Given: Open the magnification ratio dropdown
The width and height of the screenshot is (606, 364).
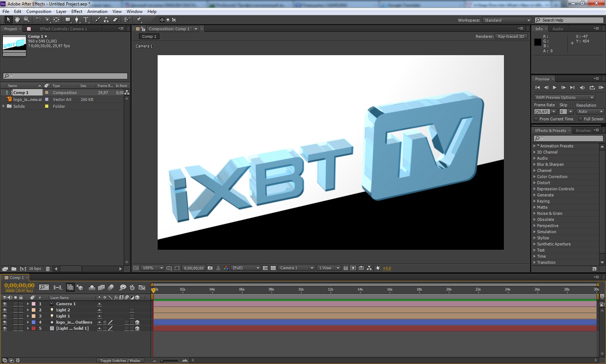Looking at the screenshot, I should tap(153, 268).
